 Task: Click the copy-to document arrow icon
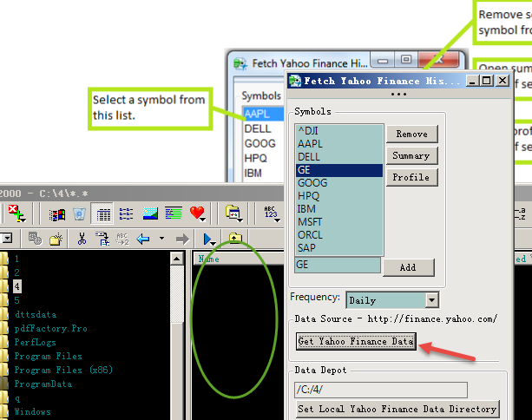tap(102, 239)
